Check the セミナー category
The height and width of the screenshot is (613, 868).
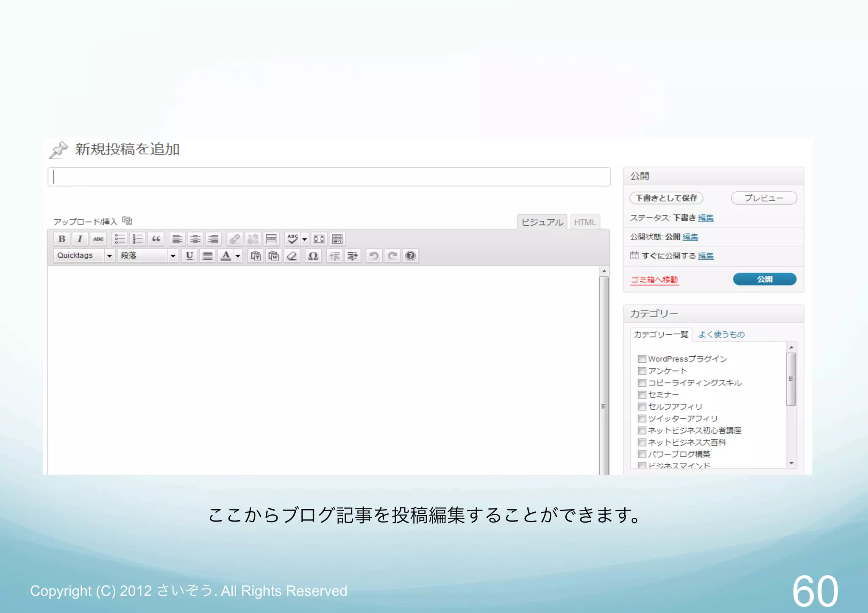pos(642,394)
